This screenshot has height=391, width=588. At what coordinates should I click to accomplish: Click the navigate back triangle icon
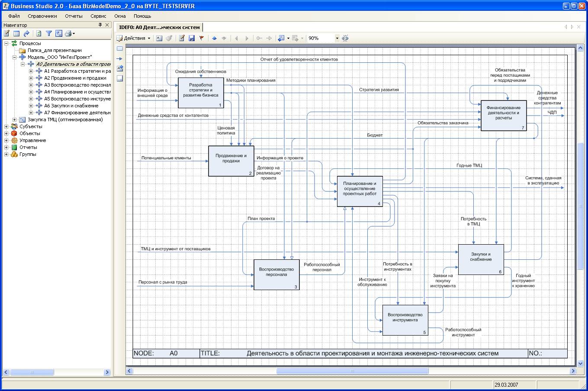pos(237,38)
